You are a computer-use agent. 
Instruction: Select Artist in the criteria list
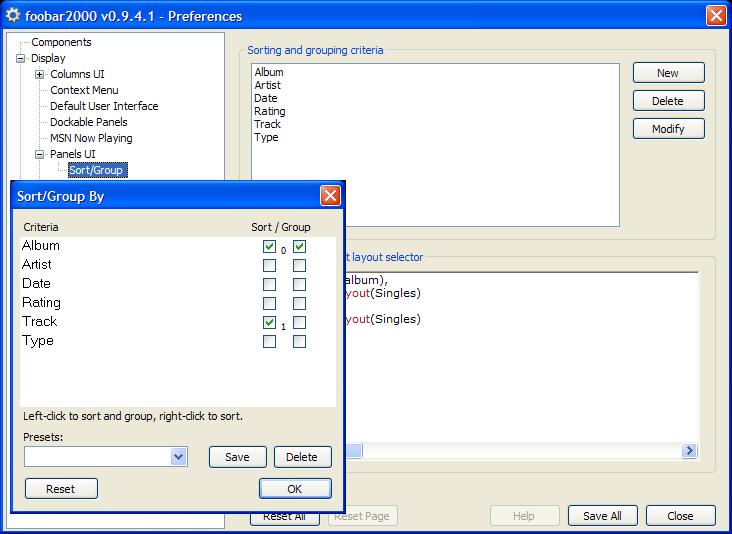pyautogui.click(x=267, y=85)
